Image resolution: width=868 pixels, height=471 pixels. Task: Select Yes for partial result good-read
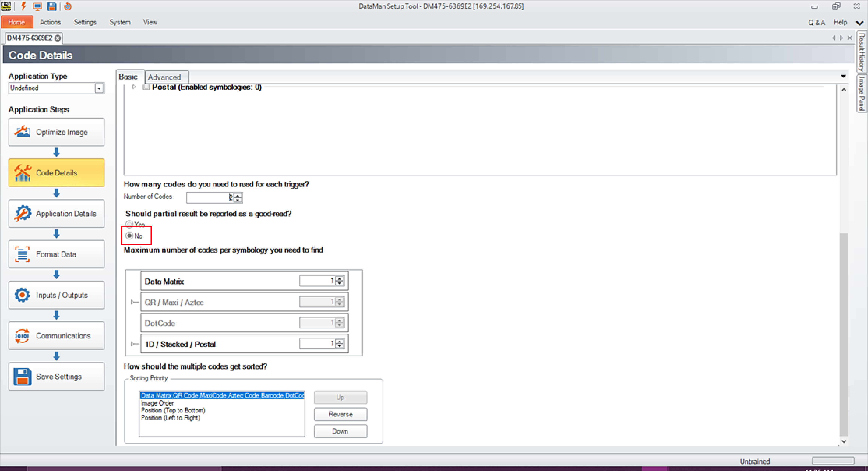point(129,224)
